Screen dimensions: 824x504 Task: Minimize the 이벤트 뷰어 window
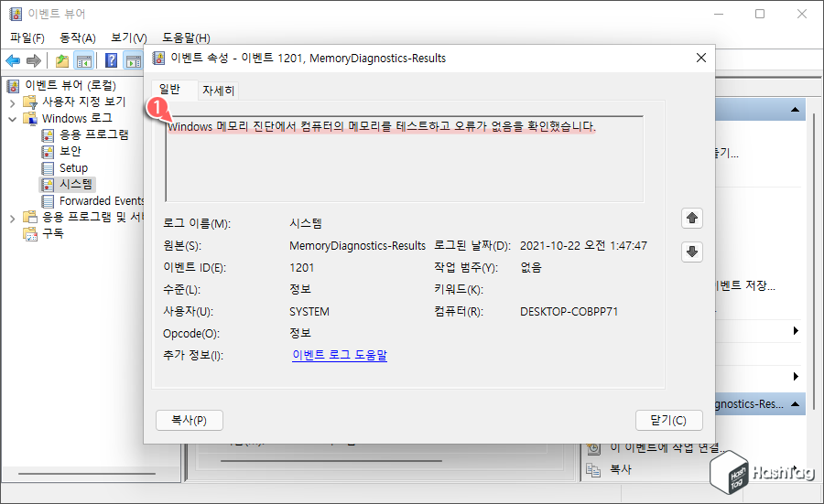coord(719,14)
